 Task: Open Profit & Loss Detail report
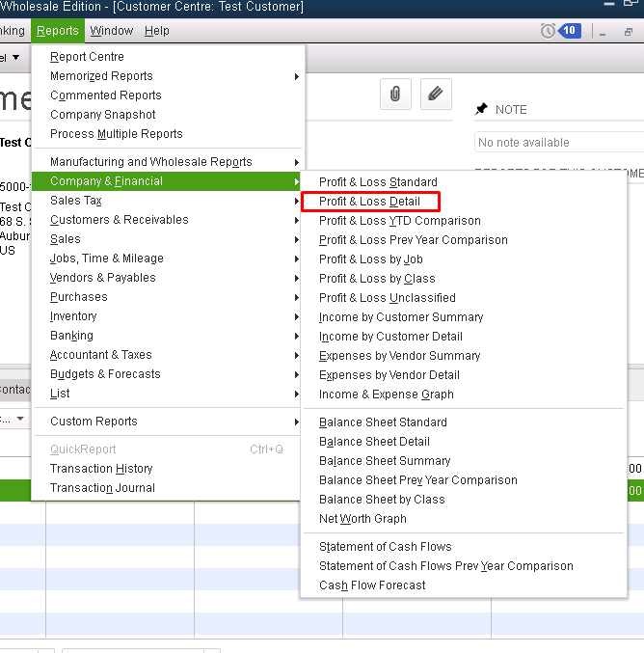pos(369,202)
